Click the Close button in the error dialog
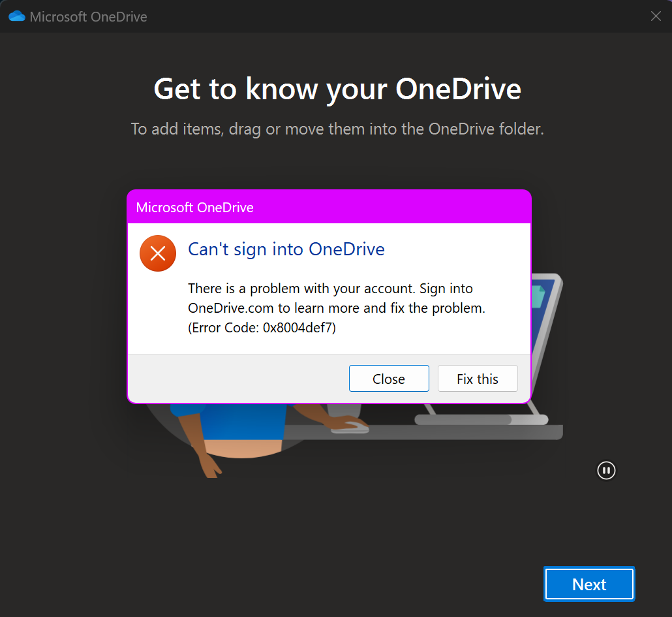This screenshot has width=672, height=617. coord(389,379)
